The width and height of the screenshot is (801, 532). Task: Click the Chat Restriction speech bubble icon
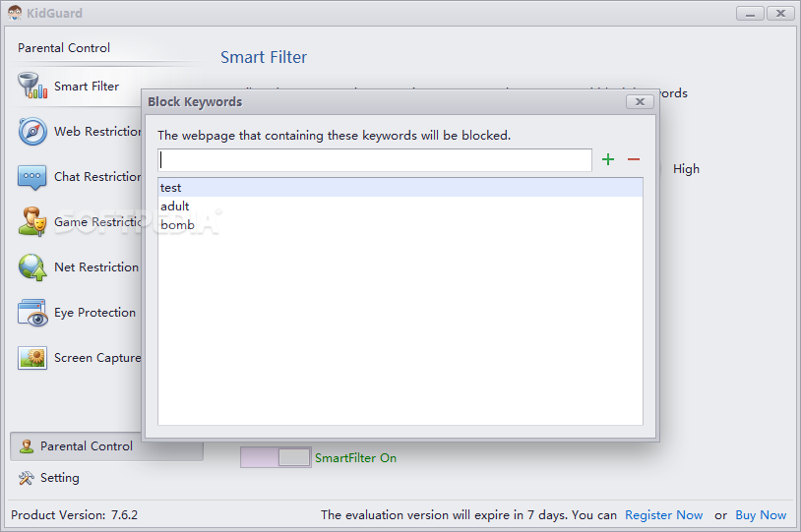coord(31,177)
